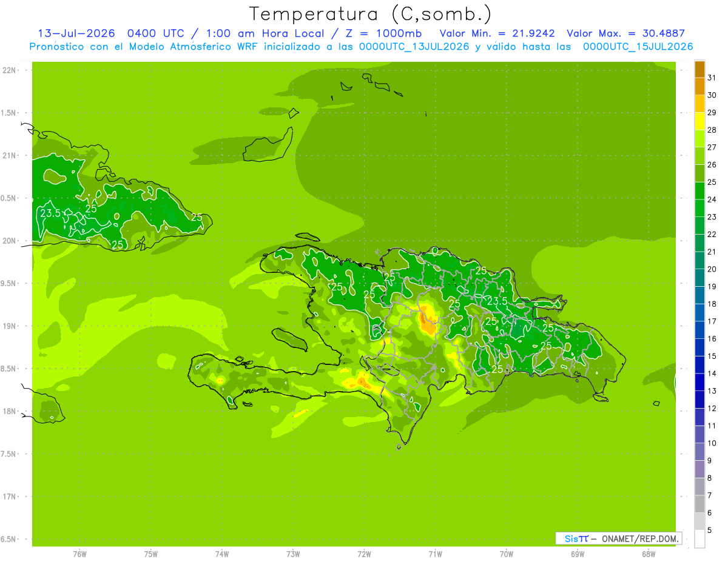
Task: Click the legend value "10"
Action: 712,443
